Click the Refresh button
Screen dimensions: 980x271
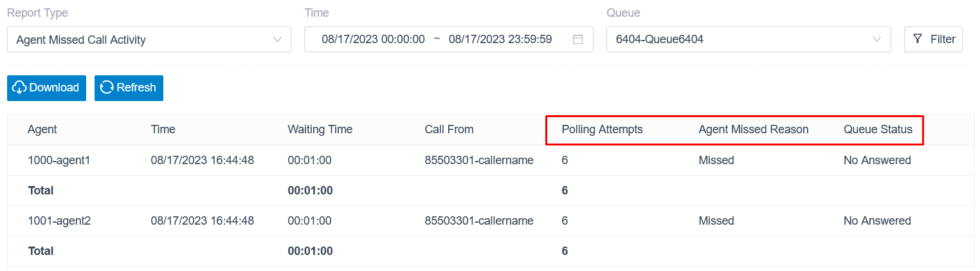point(129,88)
